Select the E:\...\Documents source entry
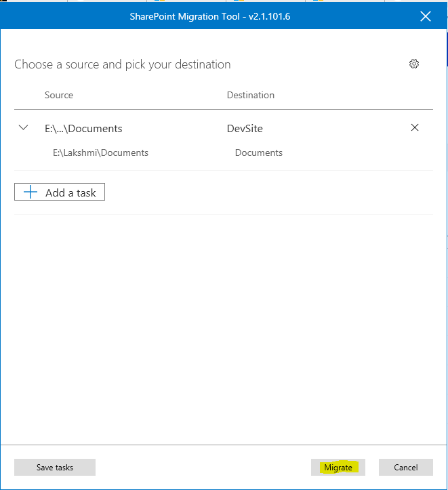 (x=83, y=129)
